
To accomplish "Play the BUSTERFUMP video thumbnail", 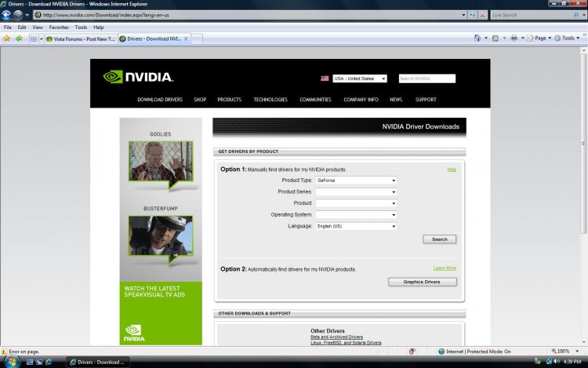I will (x=161, y=236).
